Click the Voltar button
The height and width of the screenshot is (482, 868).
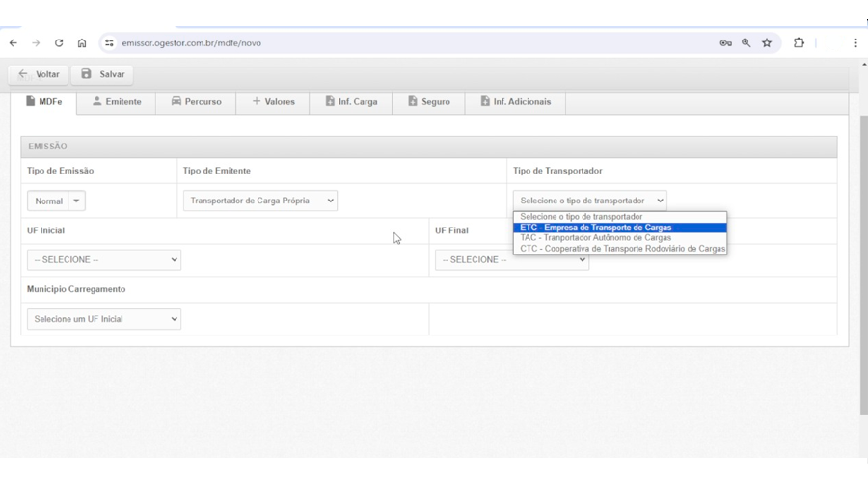(x=39, y=74)
